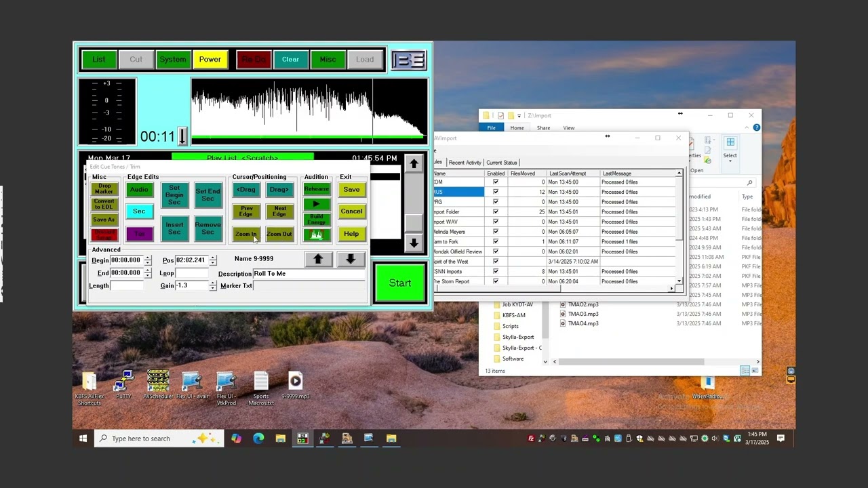Viewport: 868px width, 488px height.
Task: Switch to the Recent Activity tab in AVImport
Action: pos(465,163)
